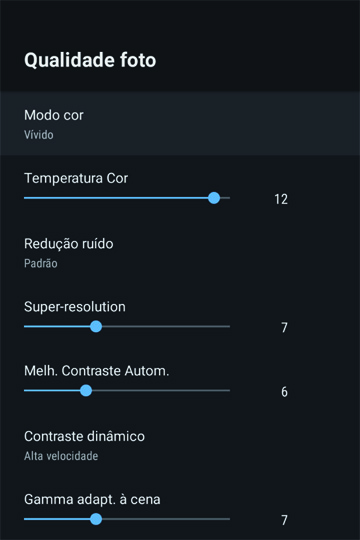Click Melh. Contraste Autom. value 6
Viewport: 360px width, 540px height.
click(x=284, y=392)
